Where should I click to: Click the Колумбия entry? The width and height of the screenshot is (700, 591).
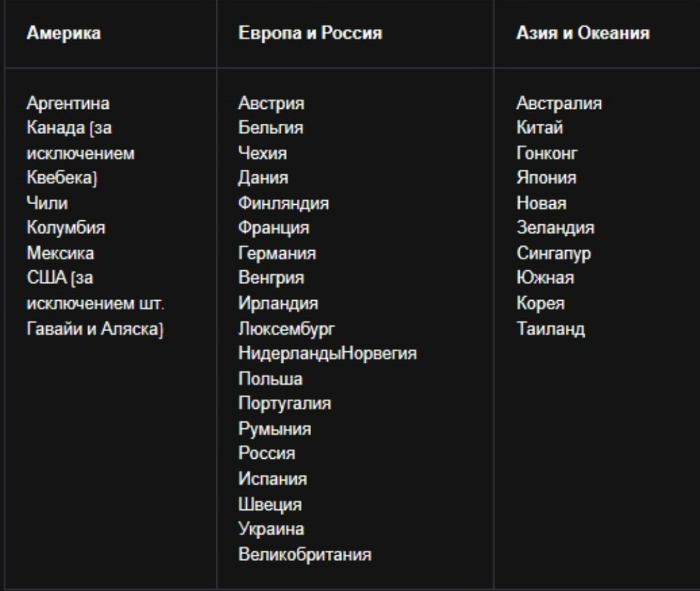pos(66,227)
